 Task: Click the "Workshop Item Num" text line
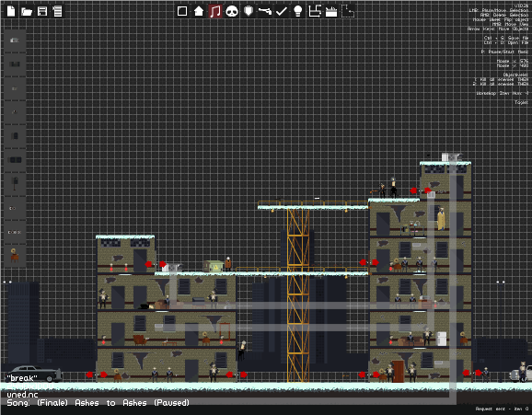click(x=503, y=93)
